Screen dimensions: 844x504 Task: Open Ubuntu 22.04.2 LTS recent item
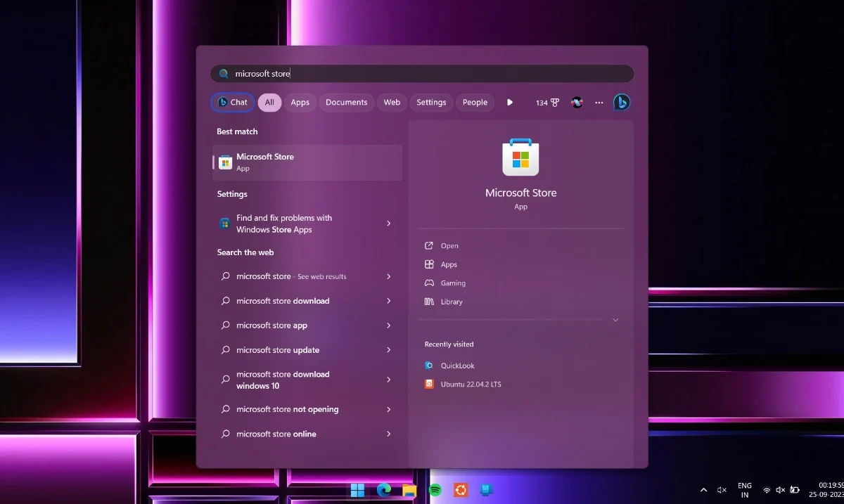coord(471,385)
